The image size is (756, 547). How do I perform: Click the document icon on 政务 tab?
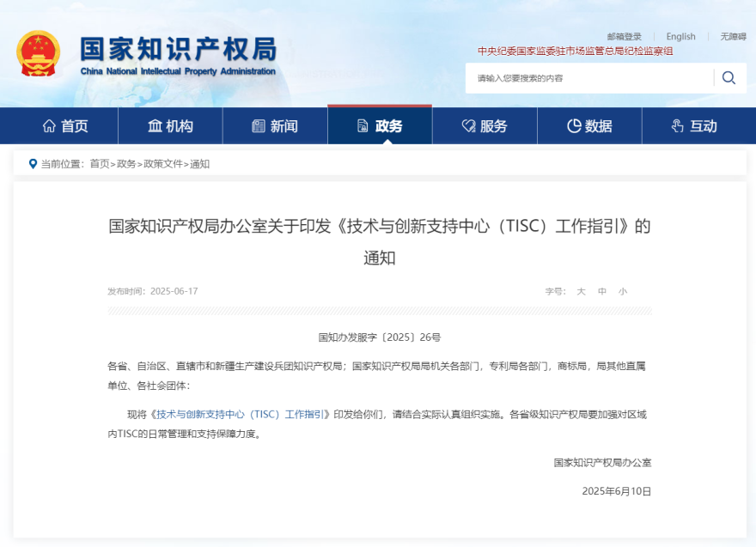click(x=363, y=125)
